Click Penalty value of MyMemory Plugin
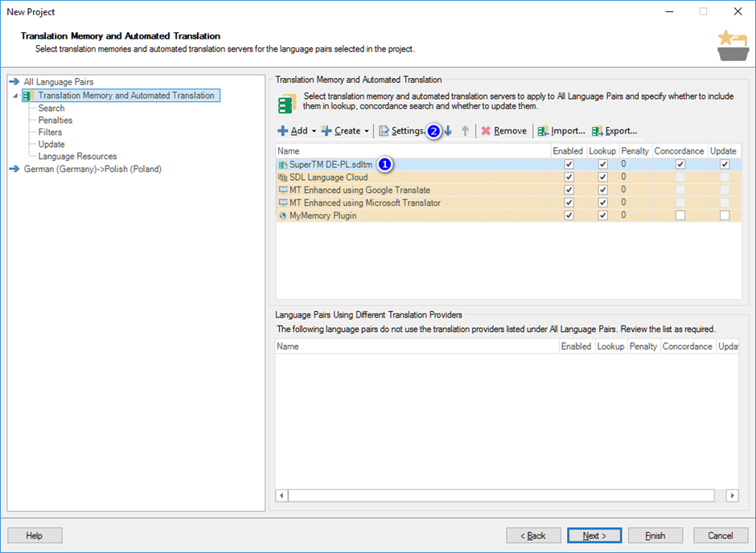The image size is (756, 553). coord(623,215)
